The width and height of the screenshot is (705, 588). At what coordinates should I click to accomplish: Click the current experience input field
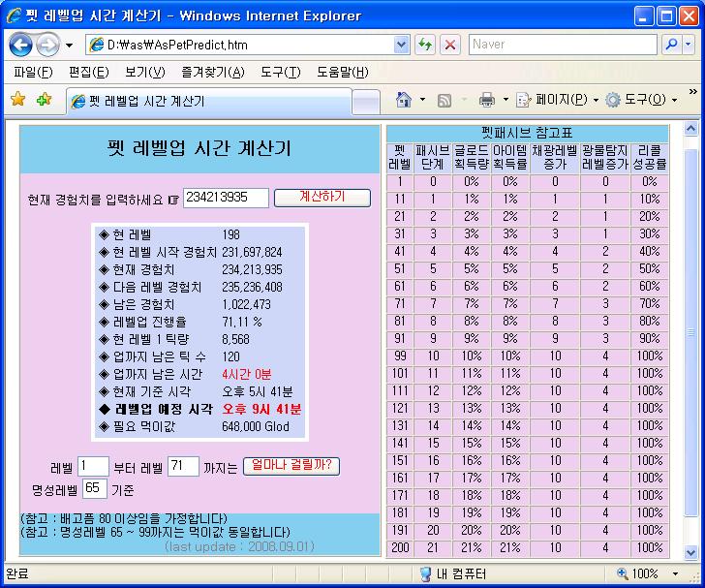pyautogui.click(x=225, y=198)
